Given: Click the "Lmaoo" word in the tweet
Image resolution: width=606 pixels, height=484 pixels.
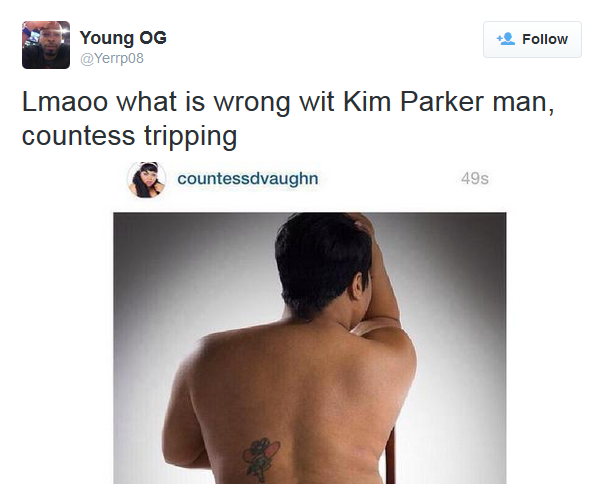Looking at the screenshot, I should (65, 102).
